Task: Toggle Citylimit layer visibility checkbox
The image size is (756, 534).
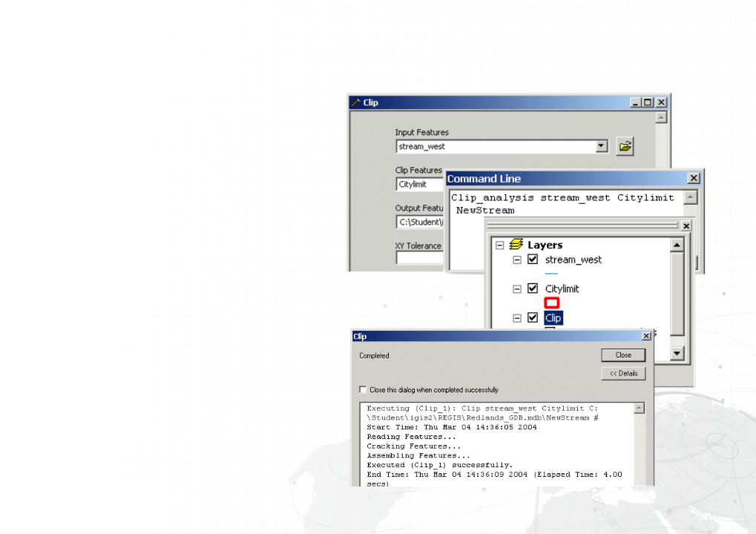Action: [x=532, y=289]
